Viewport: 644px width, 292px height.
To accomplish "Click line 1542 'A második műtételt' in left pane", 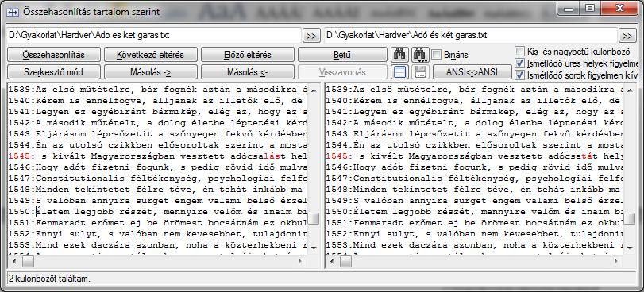I will pyautogui.click(x=158, y=123).
